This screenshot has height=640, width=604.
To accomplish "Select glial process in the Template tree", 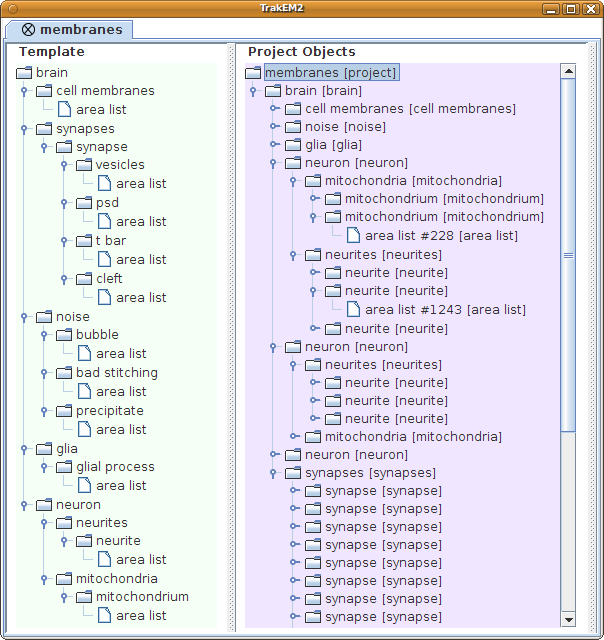I will pyautogui.click(x=115, y=467).
